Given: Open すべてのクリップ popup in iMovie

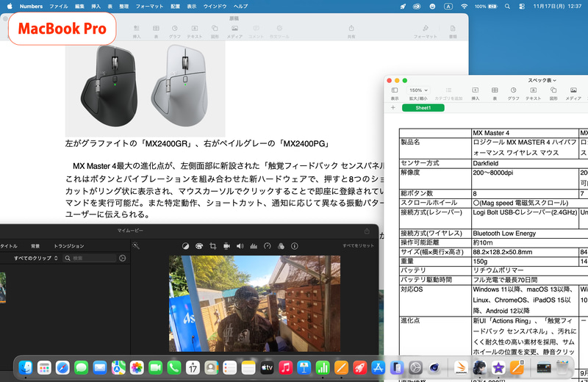Looking at the screenshot, I should (x=35, y=258).
